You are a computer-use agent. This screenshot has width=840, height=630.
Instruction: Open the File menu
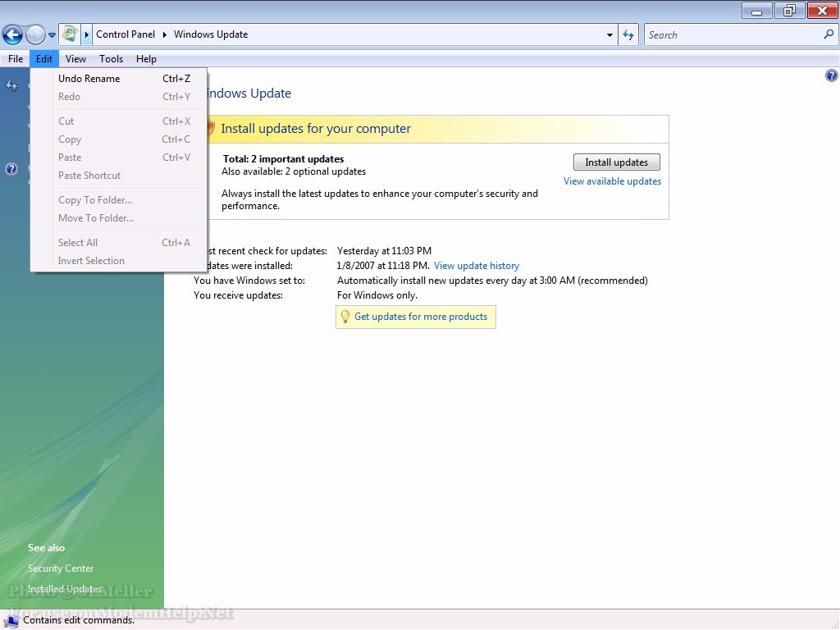click(16, 59)
